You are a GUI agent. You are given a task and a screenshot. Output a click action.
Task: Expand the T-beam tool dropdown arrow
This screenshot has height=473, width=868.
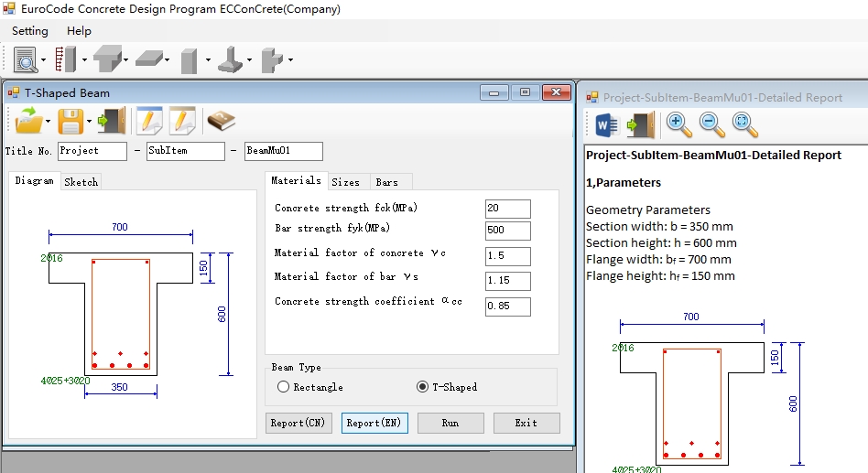point(125,59)
